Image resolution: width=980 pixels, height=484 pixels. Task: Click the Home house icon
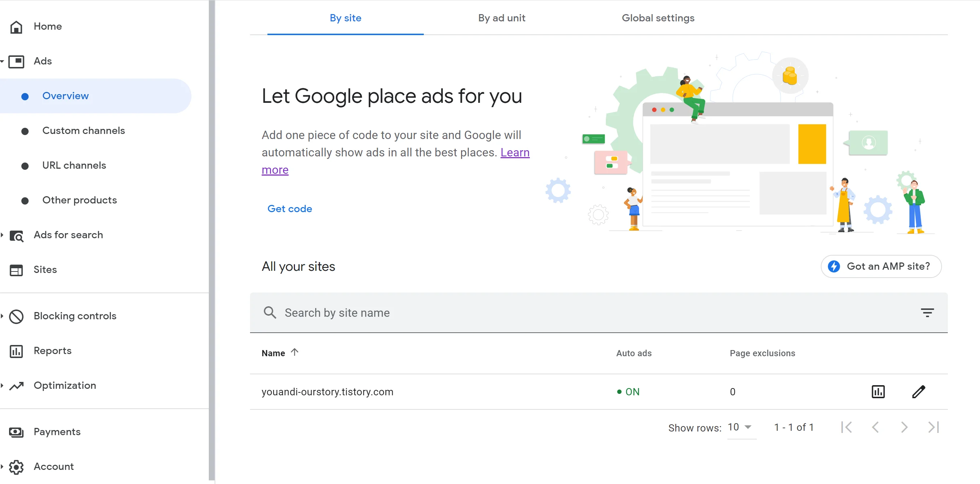16,27
